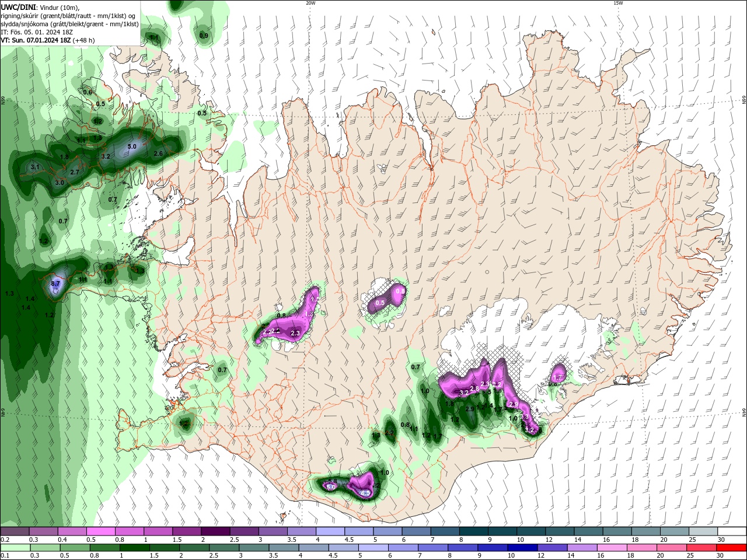Click the 2.7 precipitation value on the map
Screen dimensions: 747x560
[75, 173]
